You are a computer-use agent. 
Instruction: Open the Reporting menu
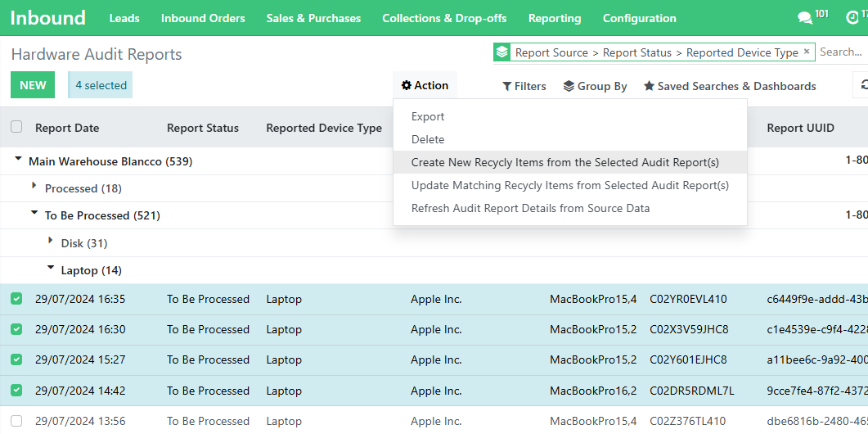[x=555, y=18]
